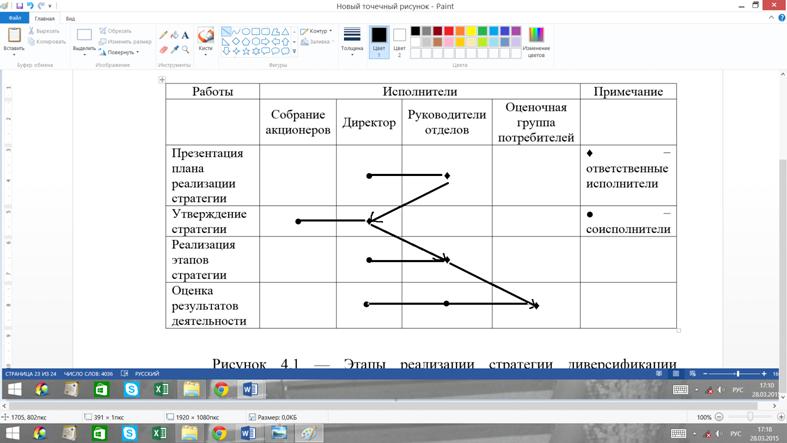787x443 pixels.
Task: Select the Eraser tool
Action: [x=164, y=49]
